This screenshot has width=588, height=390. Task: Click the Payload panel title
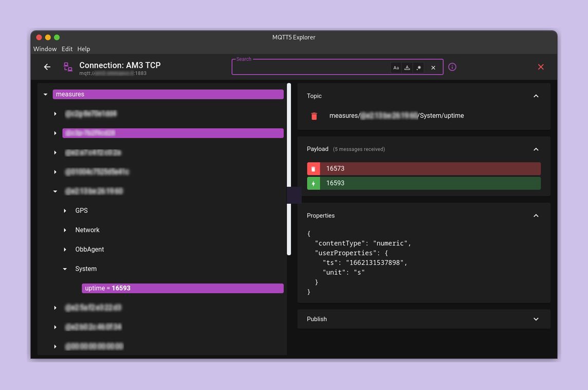coord(318,149)
